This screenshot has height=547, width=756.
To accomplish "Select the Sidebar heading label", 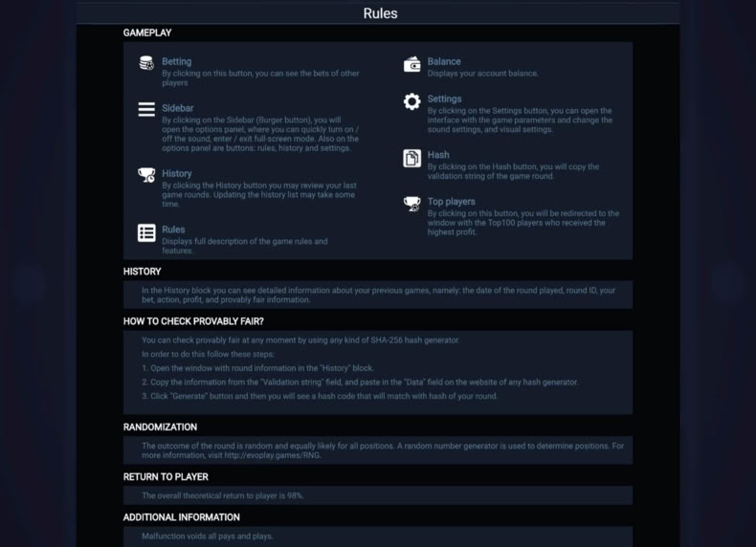I will coord(177,108).
